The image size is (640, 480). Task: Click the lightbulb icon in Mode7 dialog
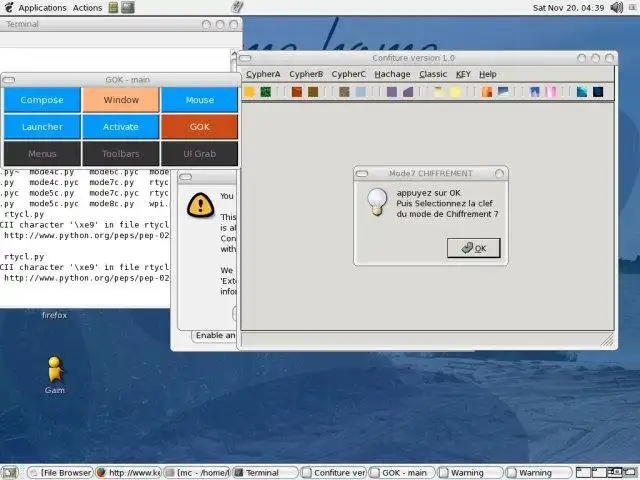click(377, 202)
